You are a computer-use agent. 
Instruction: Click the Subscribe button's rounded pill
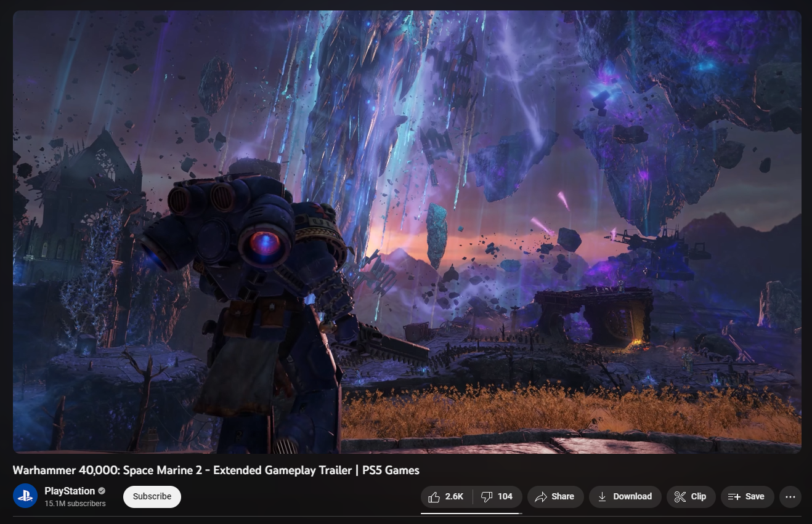coord(152,496)
